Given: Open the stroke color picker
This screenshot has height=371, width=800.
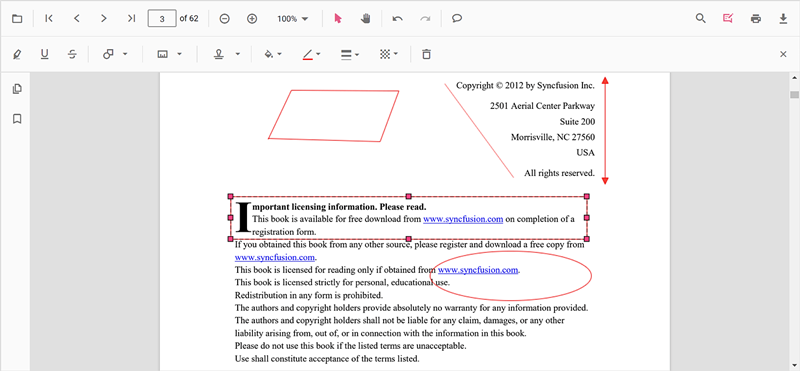Looking at the screenshot, I should (311, 55).
